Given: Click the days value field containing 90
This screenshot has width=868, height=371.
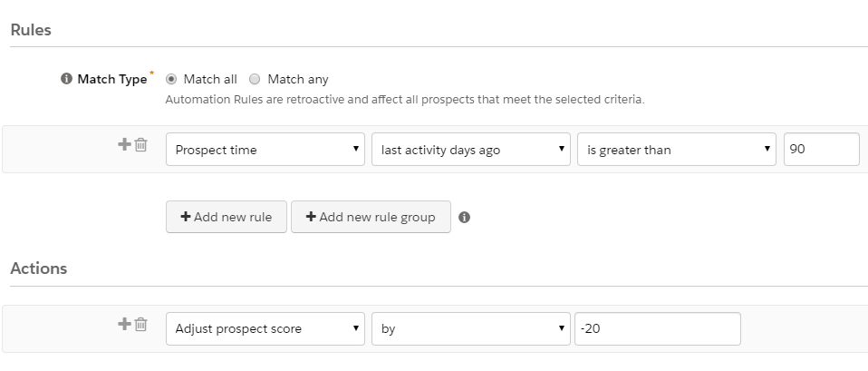Looking at the screenshot, I should 822,149.
